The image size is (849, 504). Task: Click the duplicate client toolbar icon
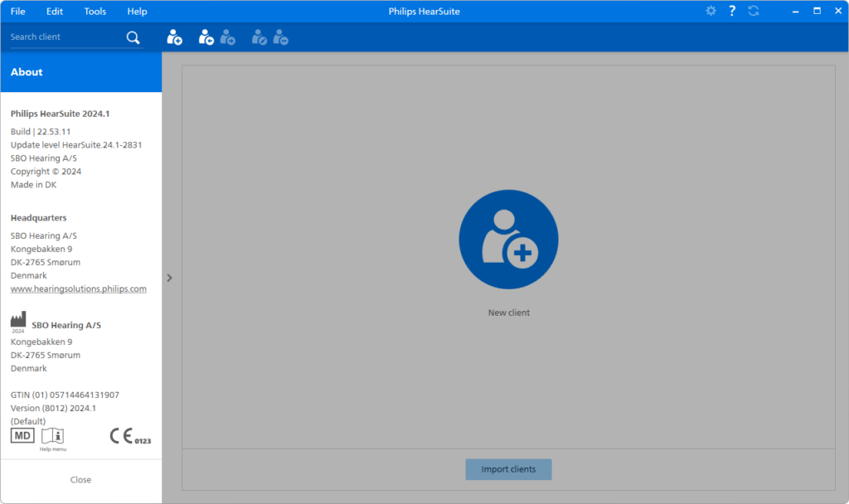[x=228, y=36]
